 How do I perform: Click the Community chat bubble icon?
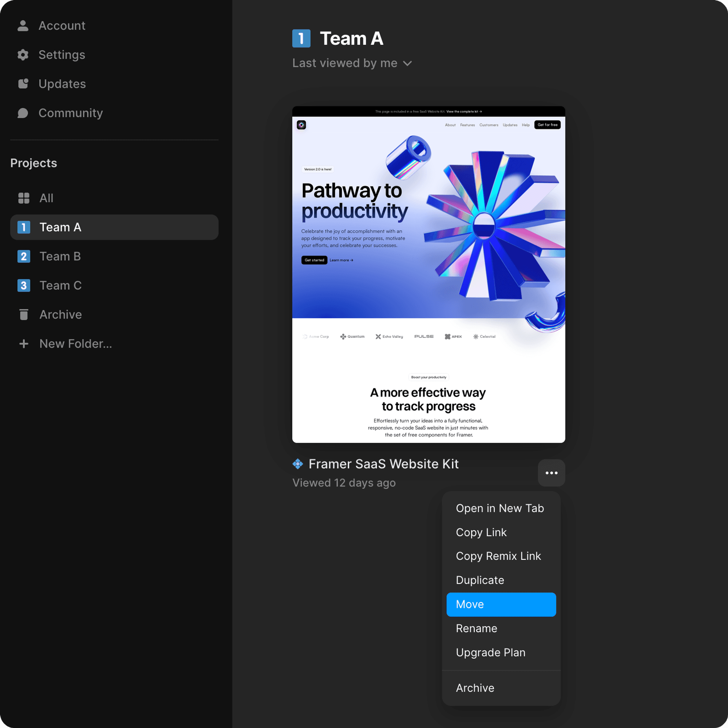click(23, 113)
